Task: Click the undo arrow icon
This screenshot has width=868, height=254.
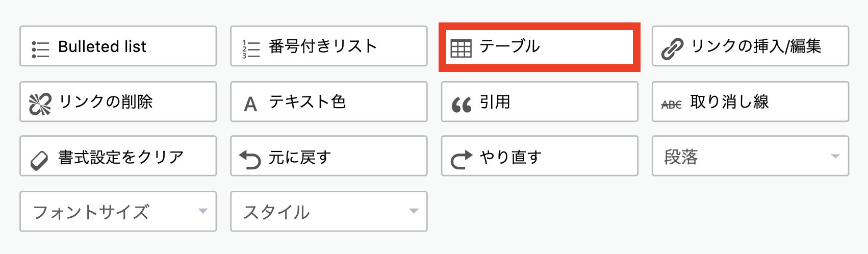Action: (250, 160)
